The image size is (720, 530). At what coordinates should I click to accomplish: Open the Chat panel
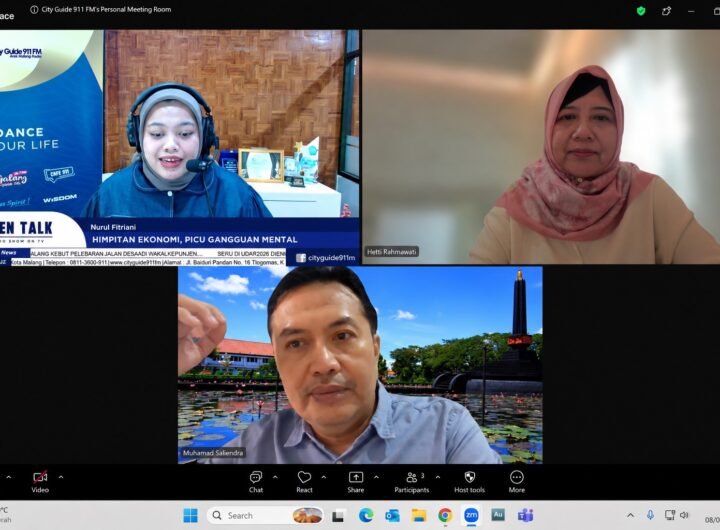tap(256, 482)
